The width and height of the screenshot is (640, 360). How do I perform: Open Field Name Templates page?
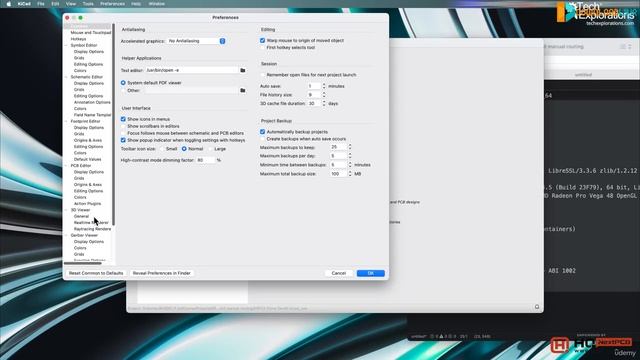click(92, 115)
